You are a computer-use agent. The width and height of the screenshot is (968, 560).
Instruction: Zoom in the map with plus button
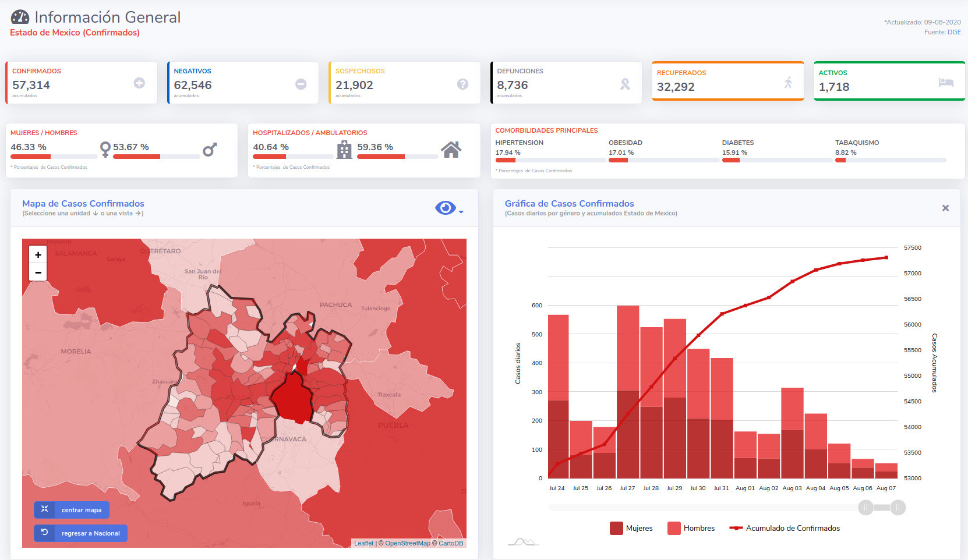point(38,254)
